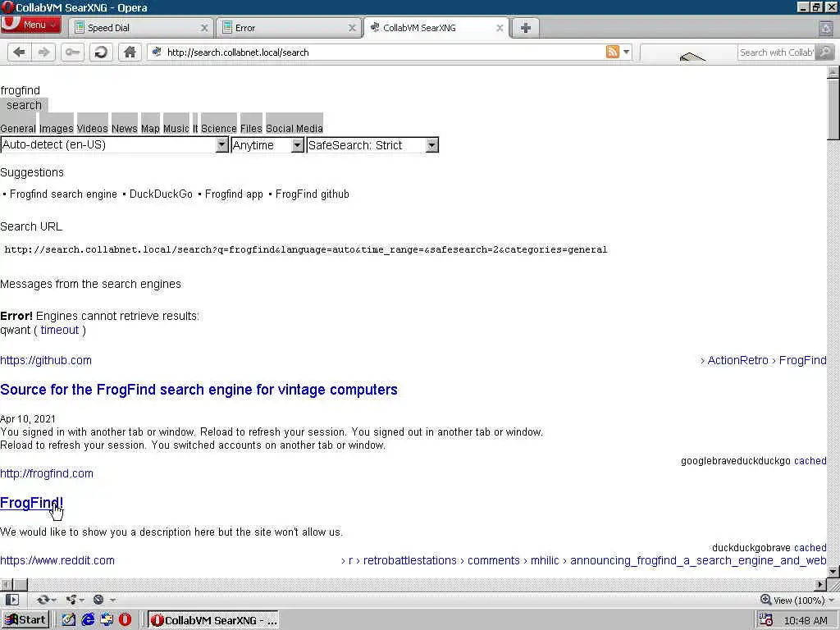Launch Opera from the quick launch bar

(125, 620)
